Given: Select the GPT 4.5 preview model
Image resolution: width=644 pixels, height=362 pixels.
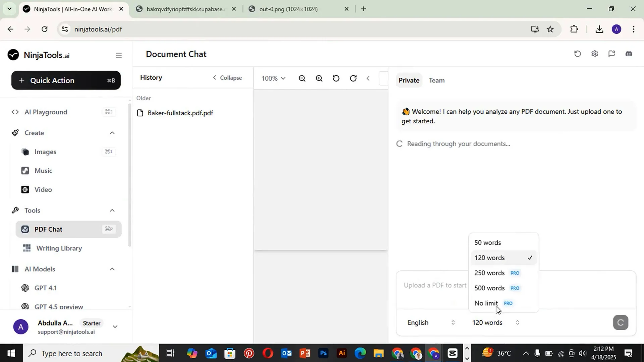Looking at the screenshot, I should (68, 307).
